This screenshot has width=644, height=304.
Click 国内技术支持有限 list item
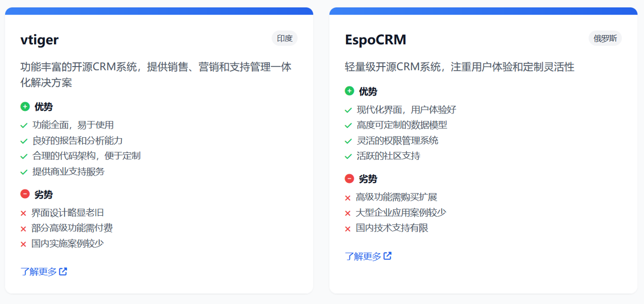392,228
